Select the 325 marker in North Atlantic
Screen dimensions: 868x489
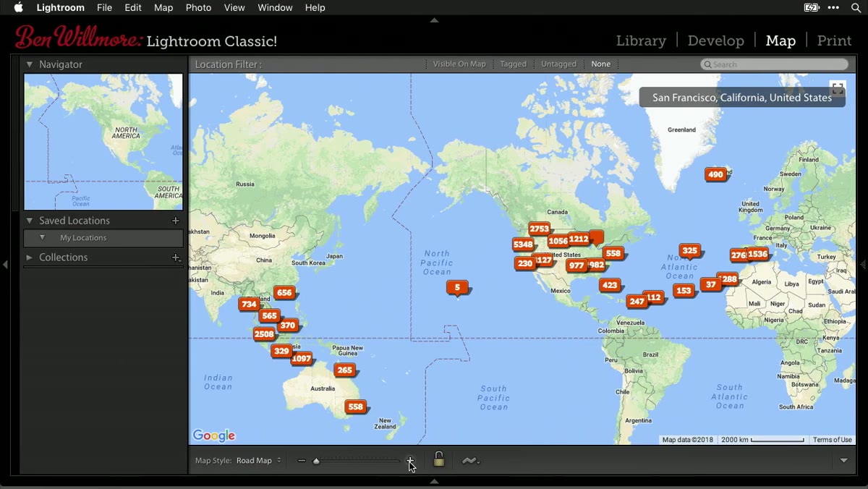(690, 251)
